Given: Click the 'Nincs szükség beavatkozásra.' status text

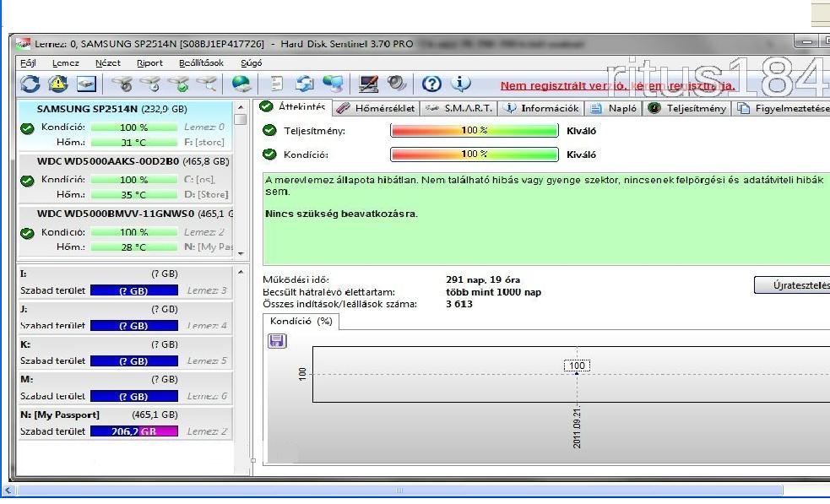Looking at the screenshot, I should pyautogui.click(x=341, y=214).
